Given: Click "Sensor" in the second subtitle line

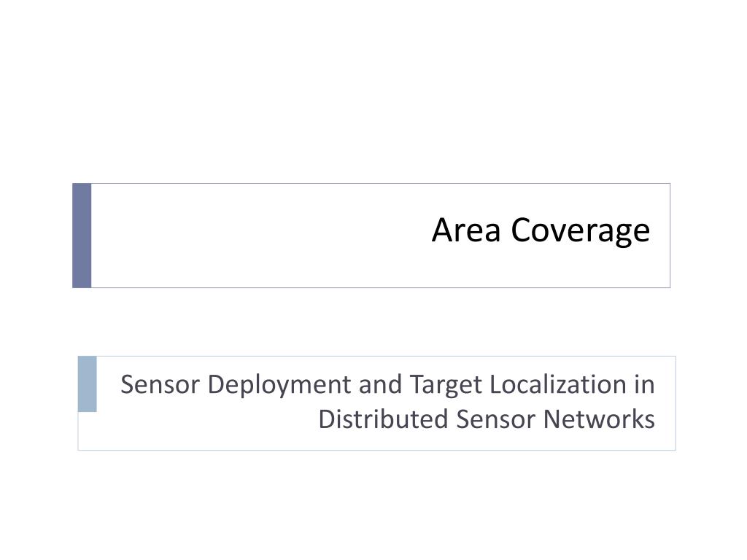Looking at the screenshot, I should [x=495, y=419].
